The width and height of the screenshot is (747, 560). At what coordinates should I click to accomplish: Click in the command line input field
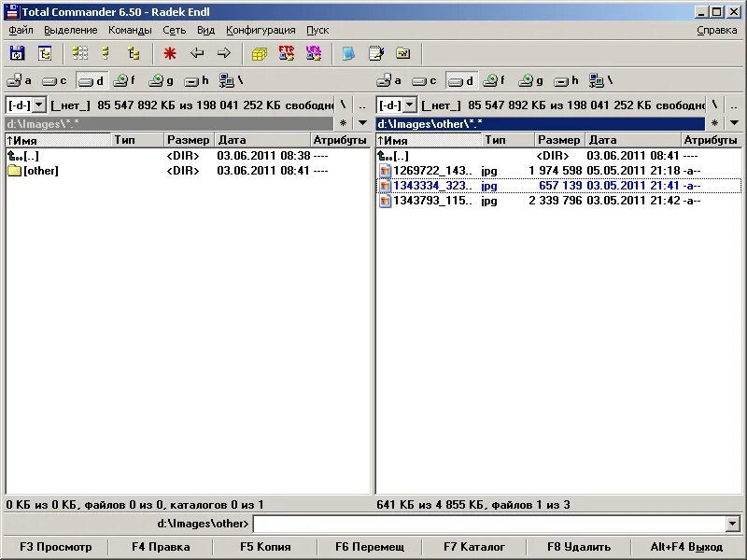[x=489, y=524]
